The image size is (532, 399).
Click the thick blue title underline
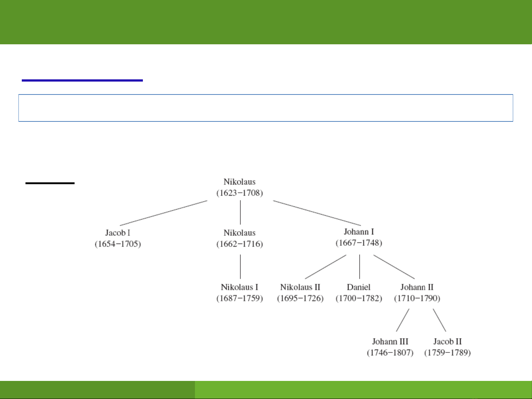[82, 80]
